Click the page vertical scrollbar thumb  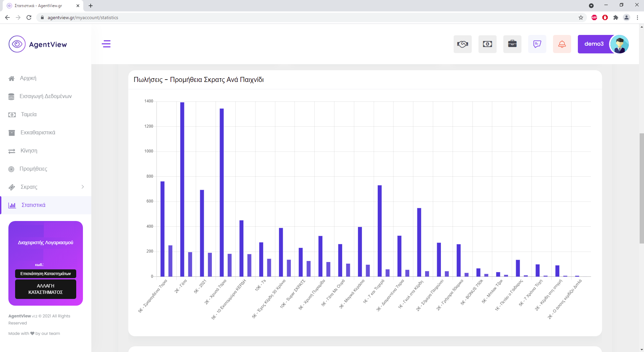click(x=641, y=188)
